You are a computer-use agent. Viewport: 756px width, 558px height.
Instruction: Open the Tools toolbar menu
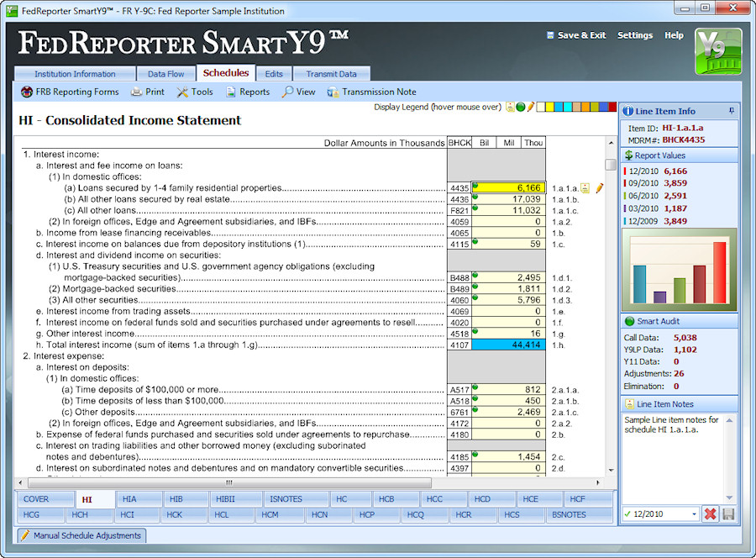(195, 92)
